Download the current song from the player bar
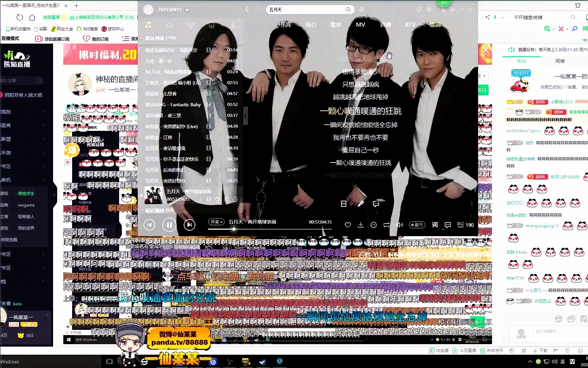 (x=361, y=225)
